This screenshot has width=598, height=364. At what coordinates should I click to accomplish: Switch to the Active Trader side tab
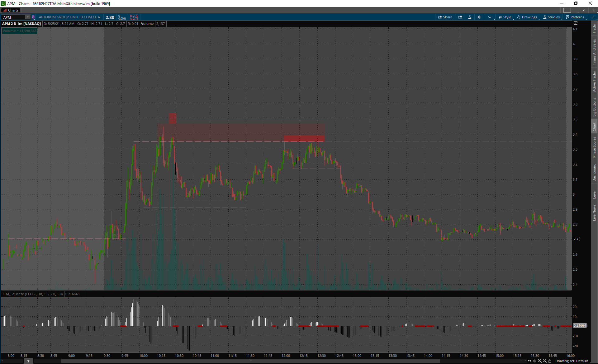tap(594, 81)
